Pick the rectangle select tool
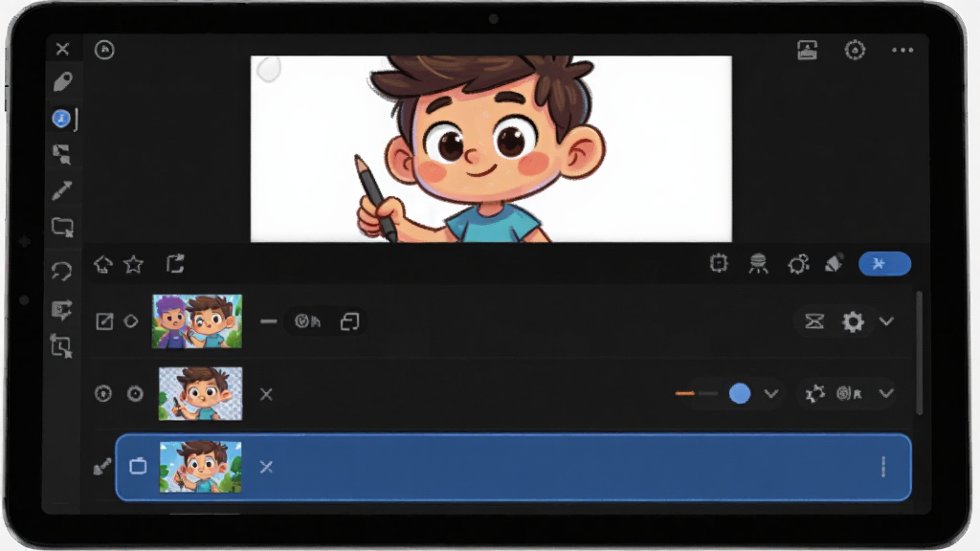 (62, 228)
